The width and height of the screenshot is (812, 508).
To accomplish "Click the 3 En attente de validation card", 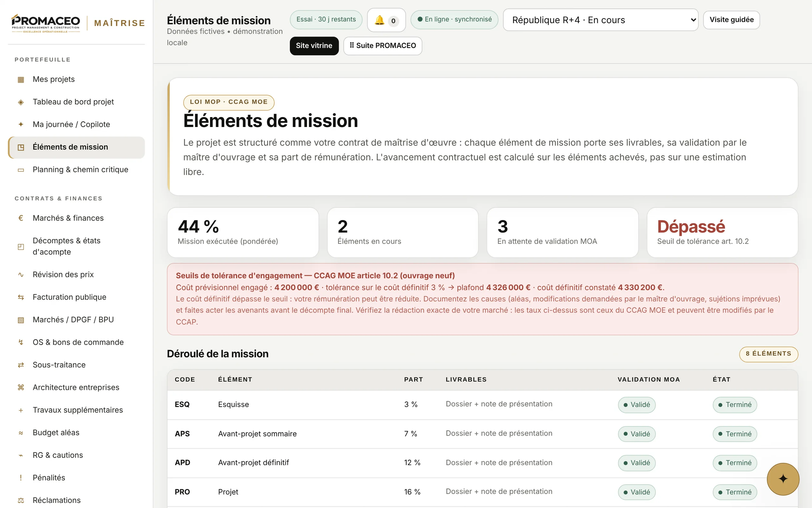I will (563, 232).
